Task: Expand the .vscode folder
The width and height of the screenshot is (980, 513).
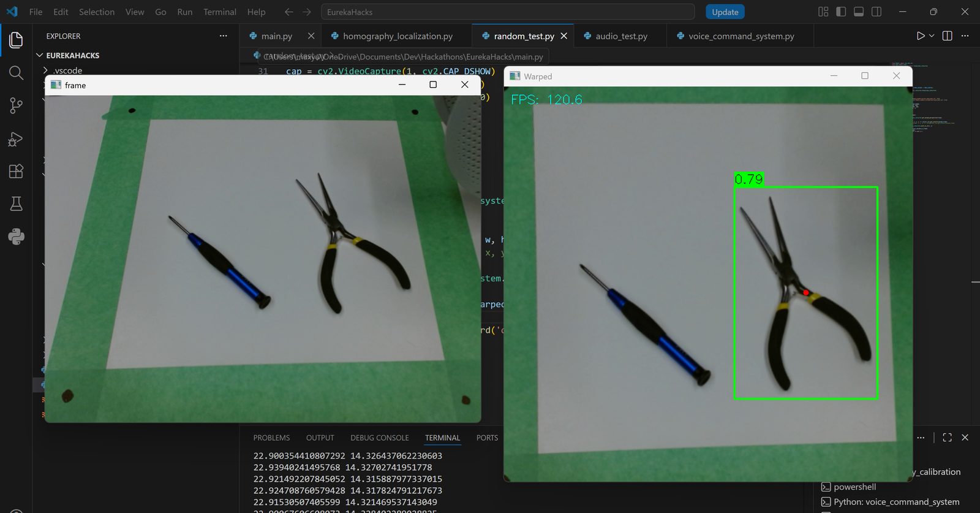Action: point(67,70)
